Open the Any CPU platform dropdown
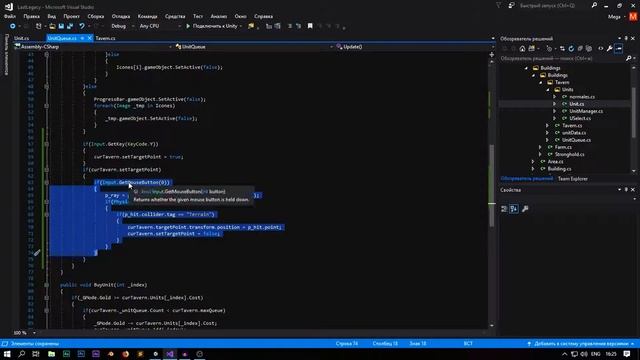This screenshot has height=360, width=640. 160,26
